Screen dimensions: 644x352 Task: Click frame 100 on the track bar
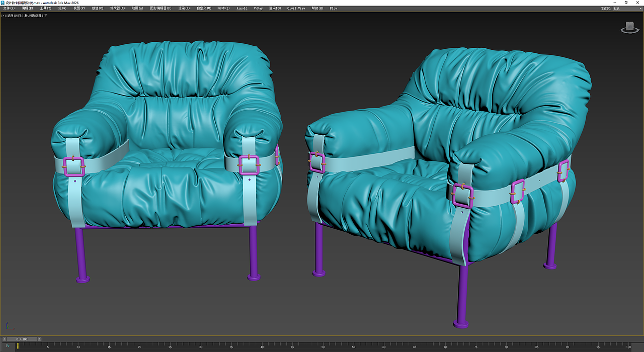(628, 346)
